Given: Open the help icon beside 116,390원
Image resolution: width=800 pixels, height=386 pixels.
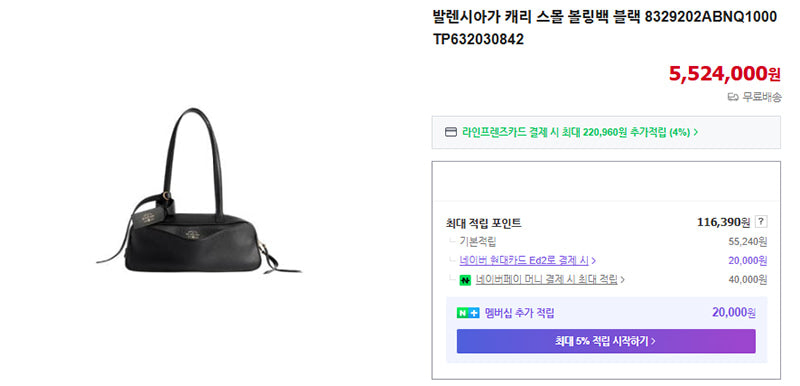Looking at the screenshot, I should 761,222.
